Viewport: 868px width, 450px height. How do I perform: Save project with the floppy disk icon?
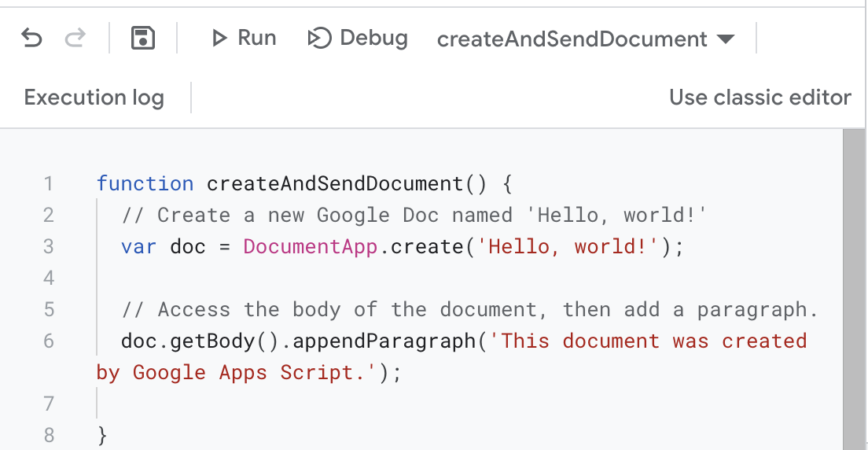[x=143, y=39]
